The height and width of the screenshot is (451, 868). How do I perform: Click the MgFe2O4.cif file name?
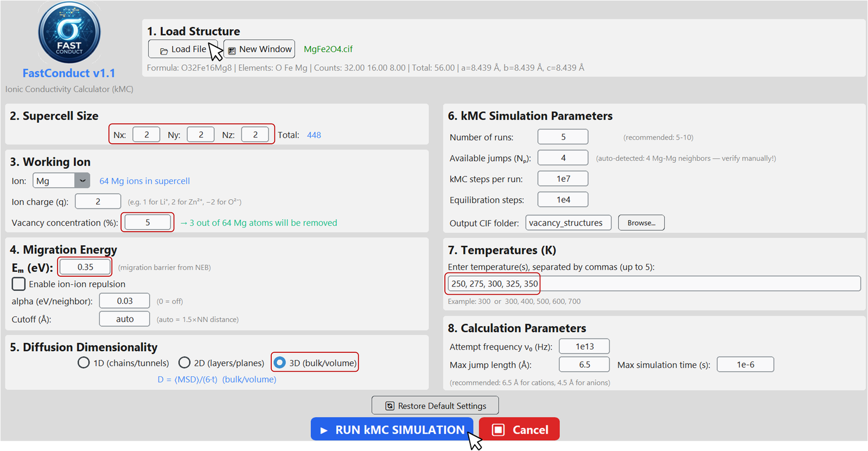pyautogui.click(x=328, y=49)
